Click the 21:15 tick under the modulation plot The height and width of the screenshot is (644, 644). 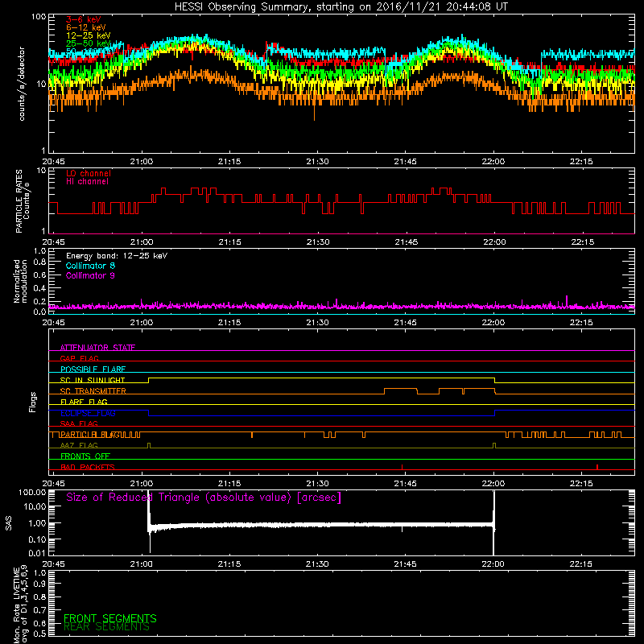(x=229, y=323)
